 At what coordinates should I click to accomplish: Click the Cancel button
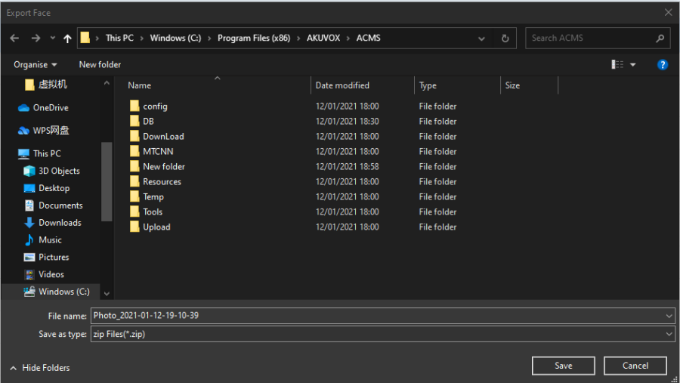[x=635, y=366]
